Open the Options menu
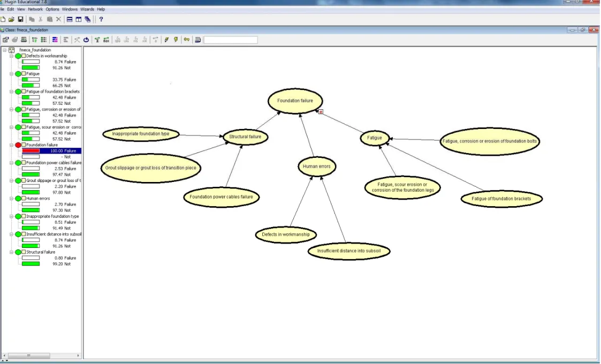Screen dimensions: 601x364 52,9
